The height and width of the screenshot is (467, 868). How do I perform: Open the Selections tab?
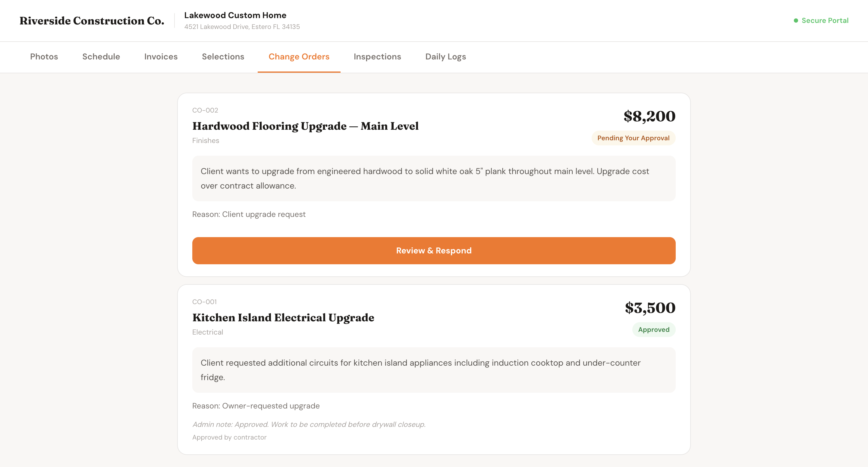[223, 57]
